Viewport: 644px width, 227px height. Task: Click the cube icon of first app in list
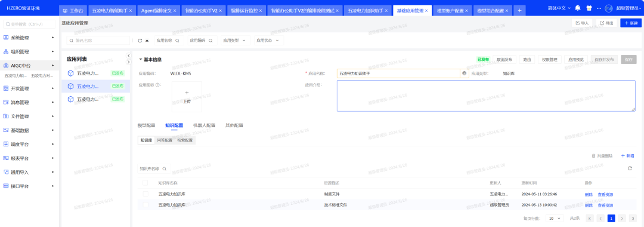[70, 73]
